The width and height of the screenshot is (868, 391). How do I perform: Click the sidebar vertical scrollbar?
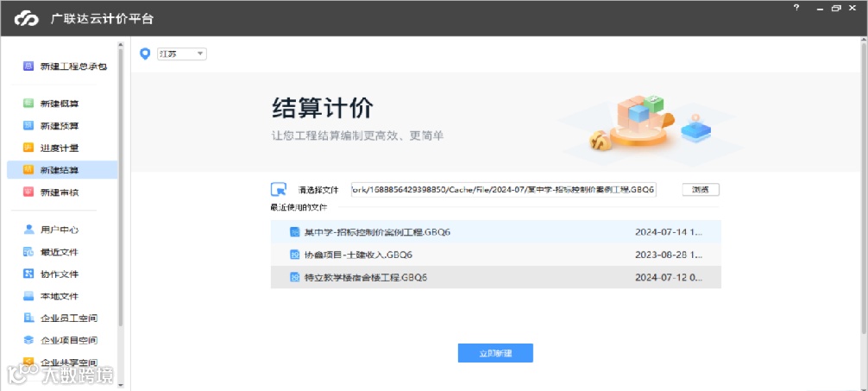click(121, 188)
